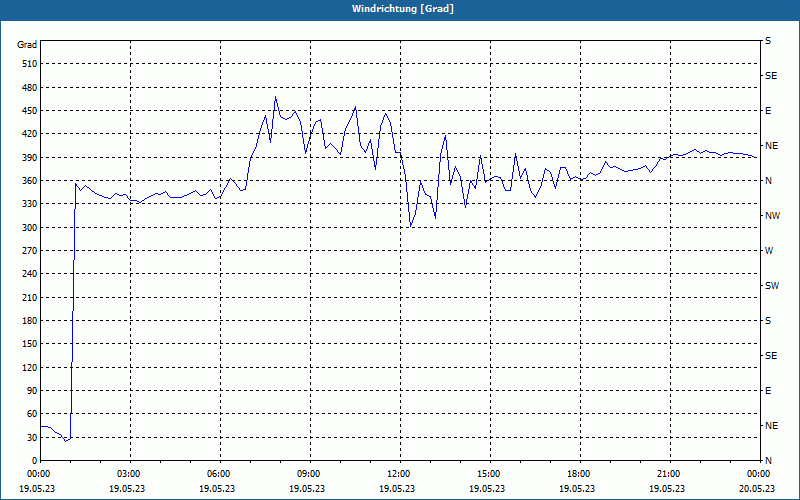
Task: Select the 450 y-axis value
Action: coord(30,111)
